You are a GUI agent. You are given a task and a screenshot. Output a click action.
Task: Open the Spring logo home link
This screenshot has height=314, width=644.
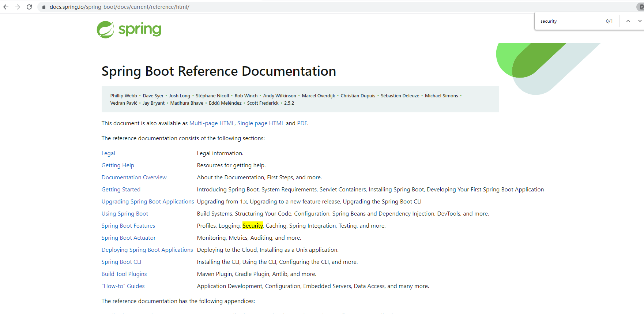129,30
